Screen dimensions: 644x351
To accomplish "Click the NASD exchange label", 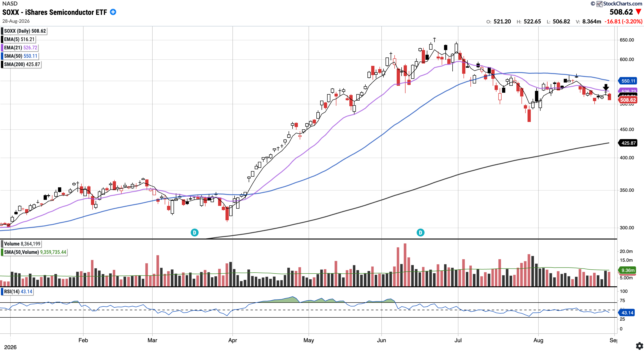I will click(x=10, y=3).
